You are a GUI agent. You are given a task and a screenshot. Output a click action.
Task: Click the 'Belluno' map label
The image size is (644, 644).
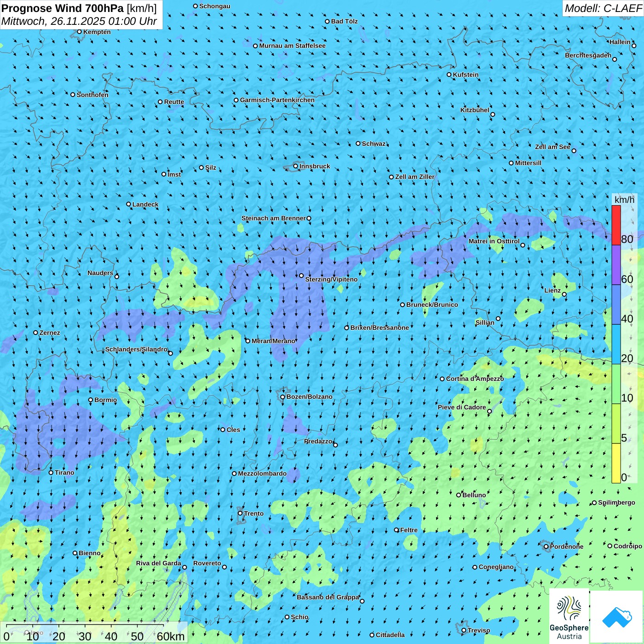point(474,495)
